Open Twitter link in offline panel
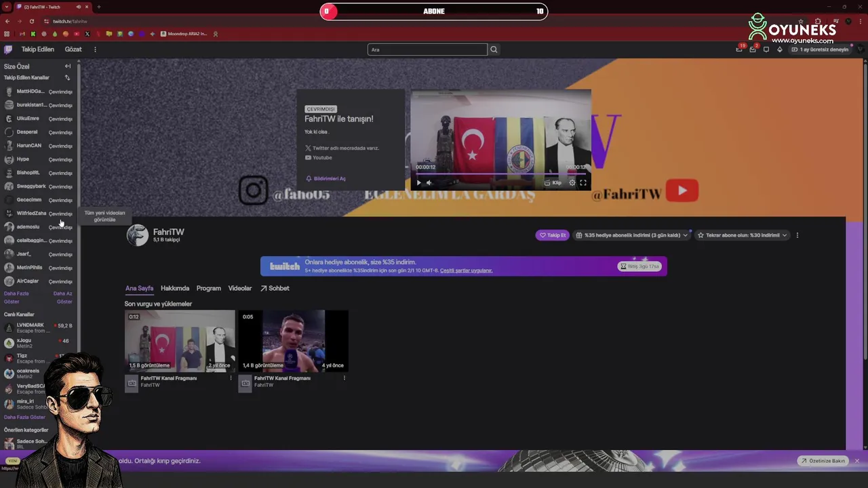Image resolution: width=868 pixels, height=488 pixels. 342,148
